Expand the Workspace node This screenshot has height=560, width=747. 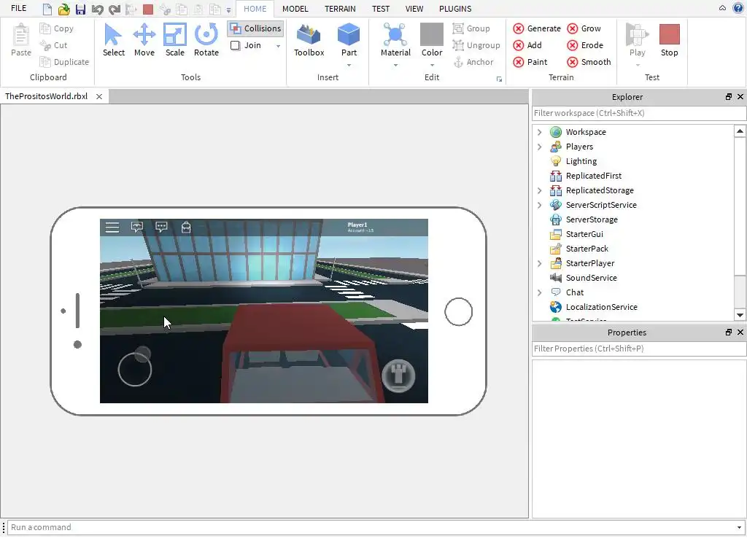(539, 132)
